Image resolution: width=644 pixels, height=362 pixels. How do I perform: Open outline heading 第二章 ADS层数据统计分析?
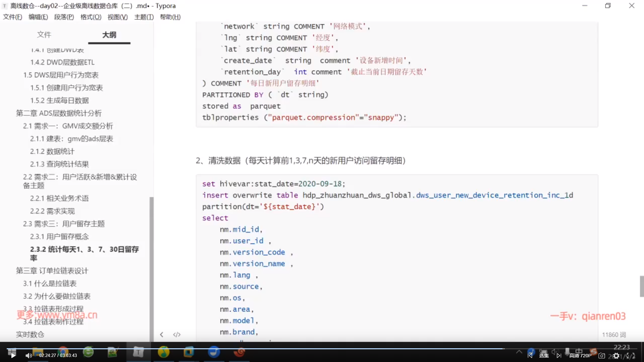pyautogui.click(x=59, y=113)
